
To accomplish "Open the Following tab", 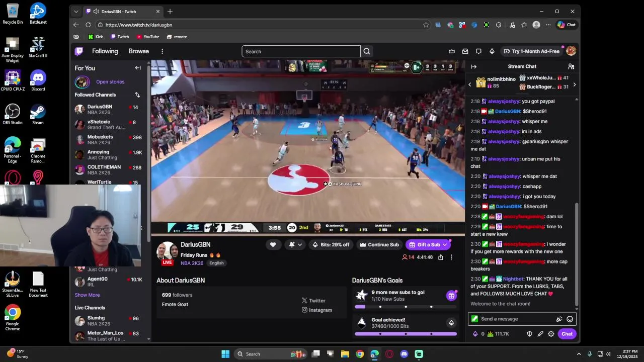I will [105, 51].
